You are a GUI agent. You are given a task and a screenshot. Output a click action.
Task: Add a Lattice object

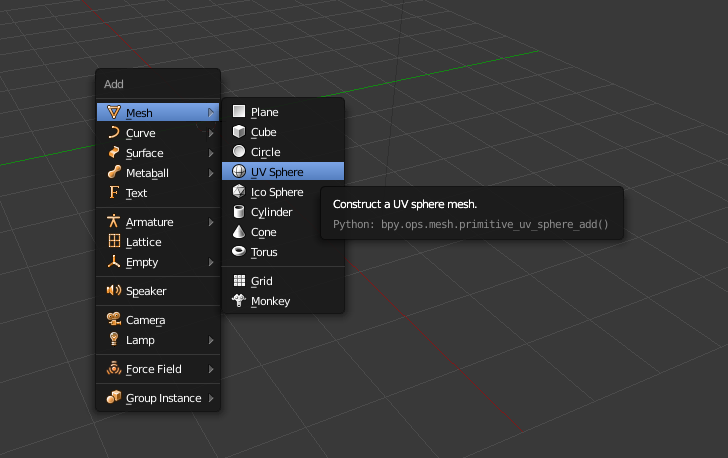[x=158, y=242]
